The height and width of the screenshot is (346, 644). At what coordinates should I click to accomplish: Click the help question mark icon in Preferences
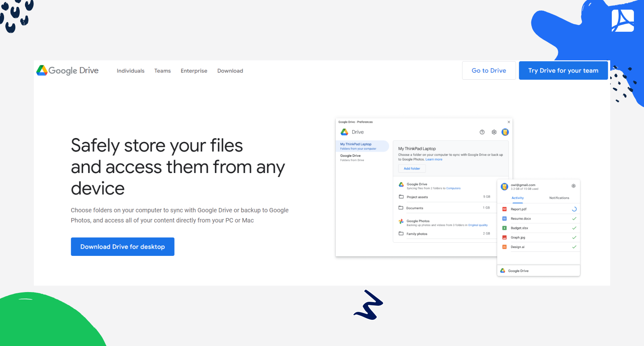coord(482,132)
